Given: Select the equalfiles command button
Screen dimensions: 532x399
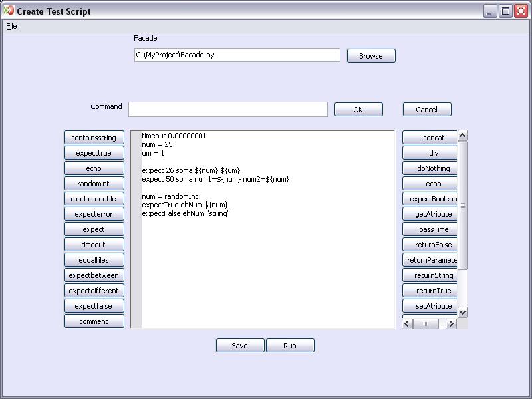Looking at the screenshot, I should pyautogui.click(x=94, y=260).
